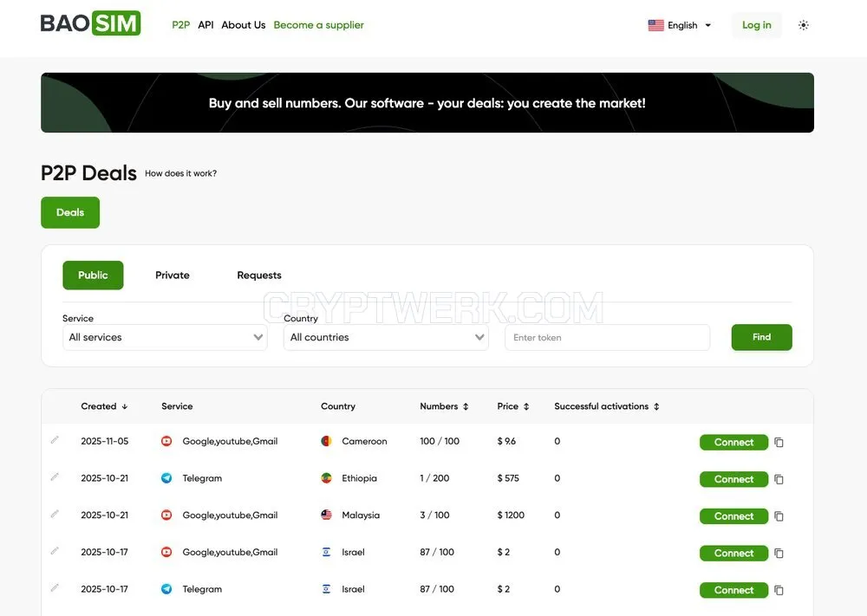This screenshot has width=867, height=616.
Task: Copy the Cameroon deal token
Action: point(779,443)
